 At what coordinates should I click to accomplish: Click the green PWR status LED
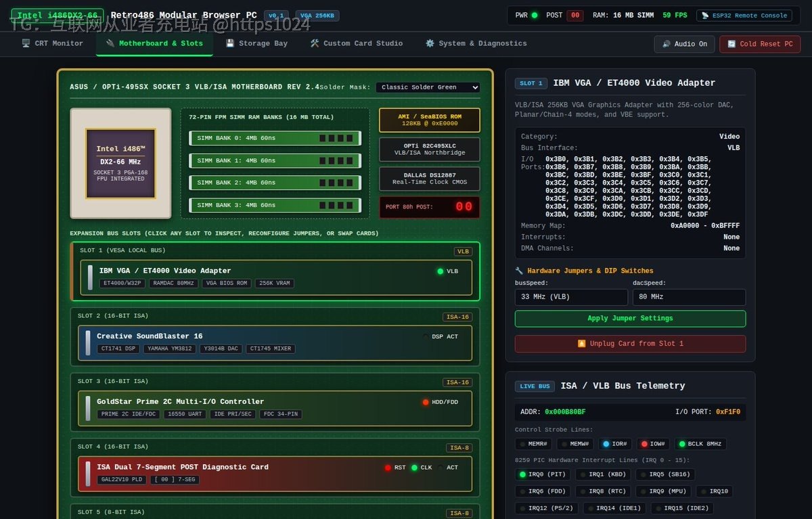click(x=535, y=16)
